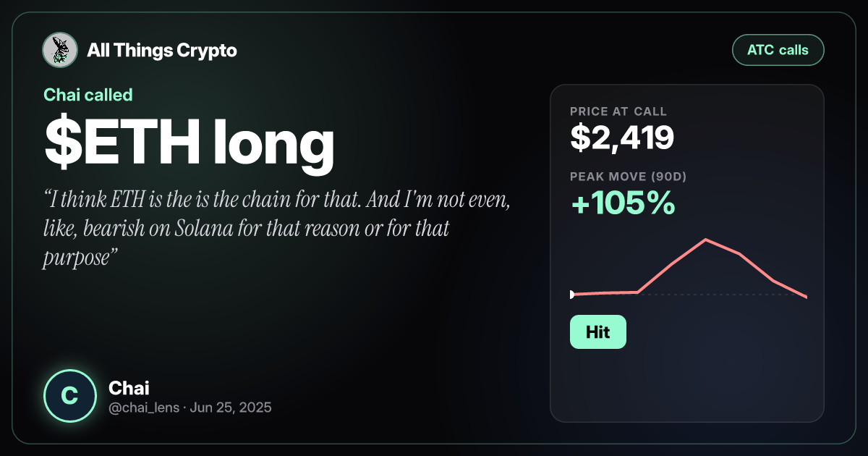868x456 pixels.
Task: Click the Hit result badge
Action: [x=597, y=332]
